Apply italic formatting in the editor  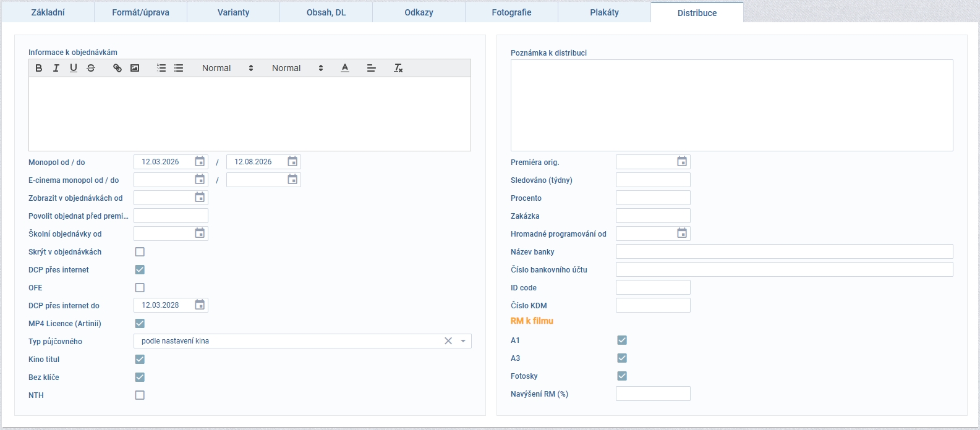56,68
